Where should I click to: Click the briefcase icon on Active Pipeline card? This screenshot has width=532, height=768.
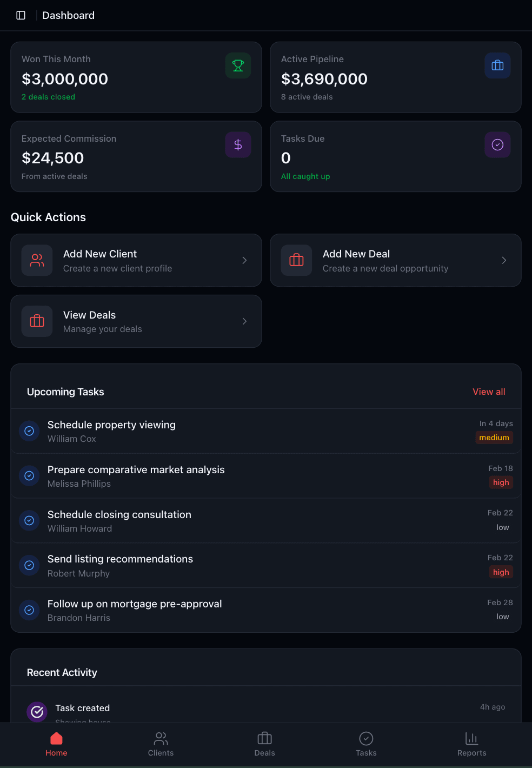click(497, 65)
